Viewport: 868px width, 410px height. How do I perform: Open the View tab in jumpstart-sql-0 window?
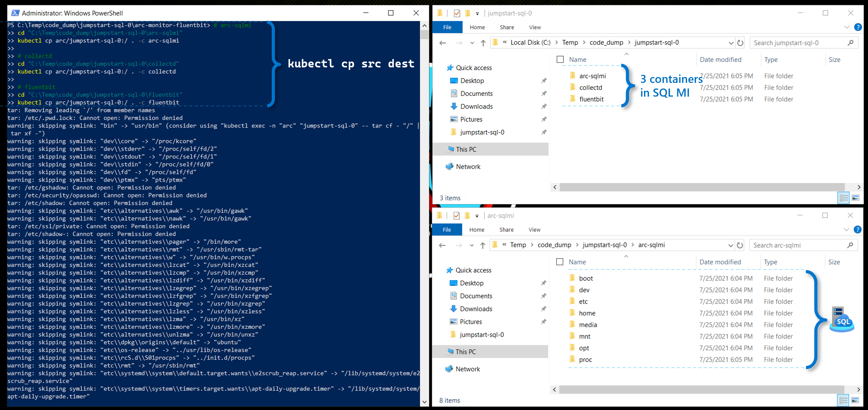click(535, 27)
